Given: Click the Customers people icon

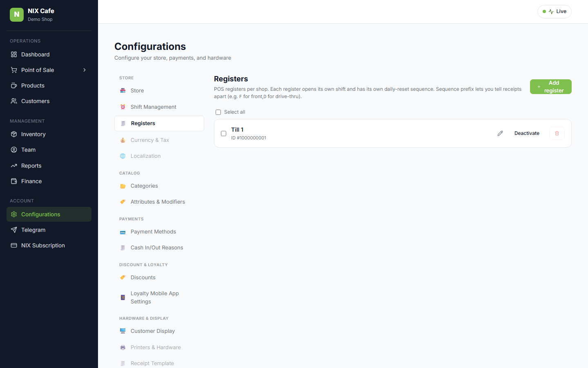Looking at the screenshot, I should pos(14,101).
